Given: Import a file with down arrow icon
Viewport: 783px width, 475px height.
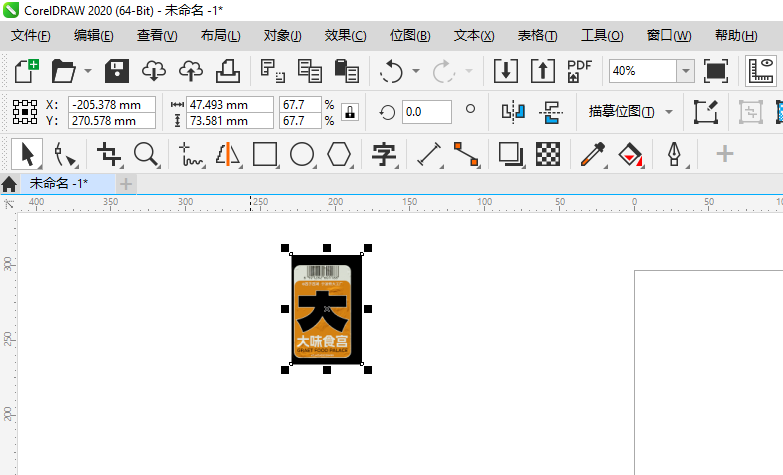Looking at the screenshot, I should point(505,71).
